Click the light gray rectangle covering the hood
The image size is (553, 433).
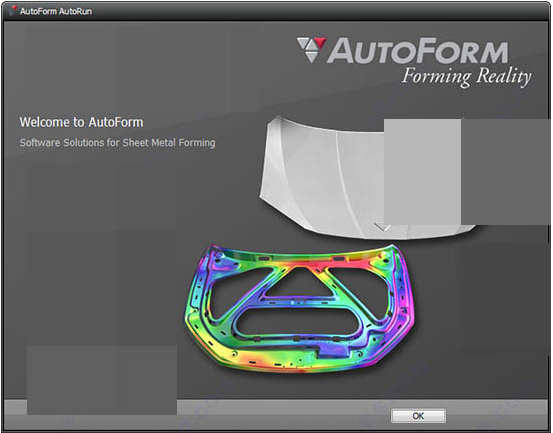pyautogui.click(x=423, y=172)
